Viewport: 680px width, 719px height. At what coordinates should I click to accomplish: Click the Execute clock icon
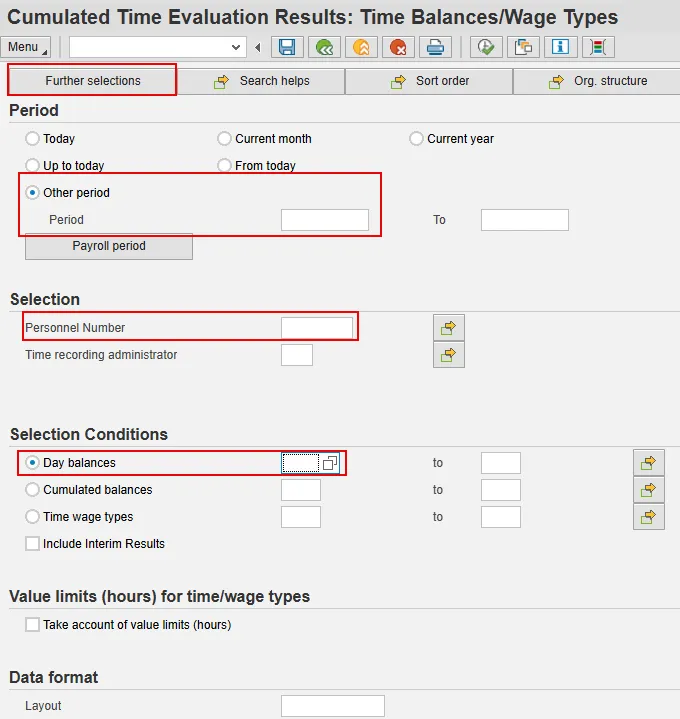[x=486, y=47]
